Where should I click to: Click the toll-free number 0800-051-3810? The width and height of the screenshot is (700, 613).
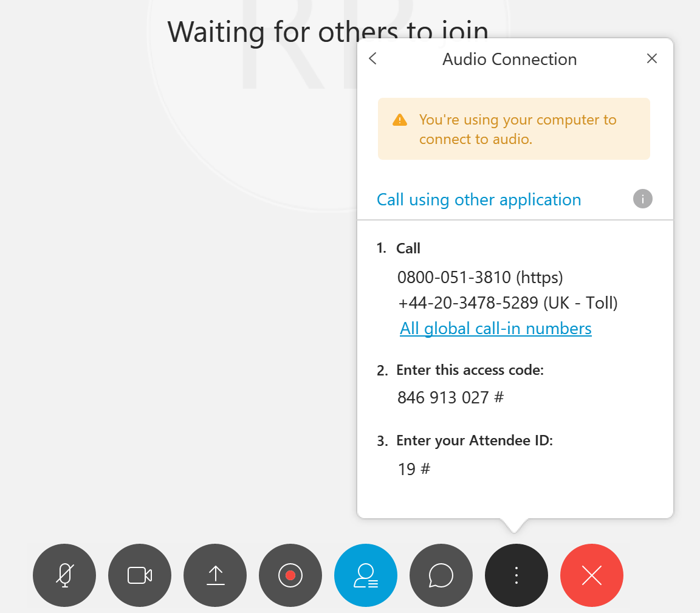click(x=453, y=277)
